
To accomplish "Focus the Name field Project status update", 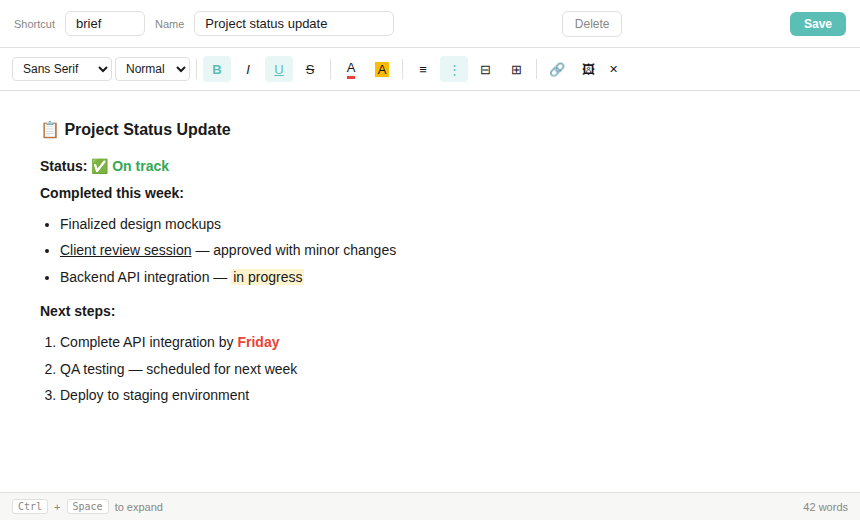I will pyautogui.click(x=294, y=24).
